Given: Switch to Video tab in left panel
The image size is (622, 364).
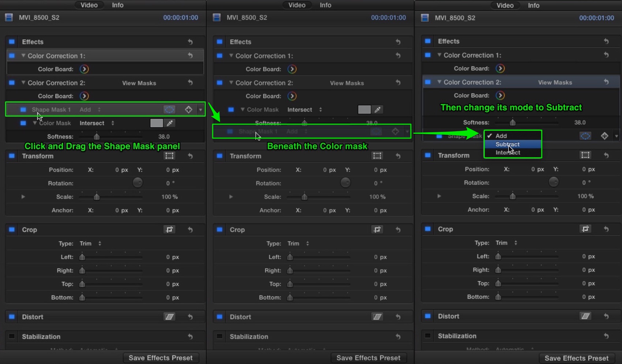Looking at the screenshot, I should [89, 5].
